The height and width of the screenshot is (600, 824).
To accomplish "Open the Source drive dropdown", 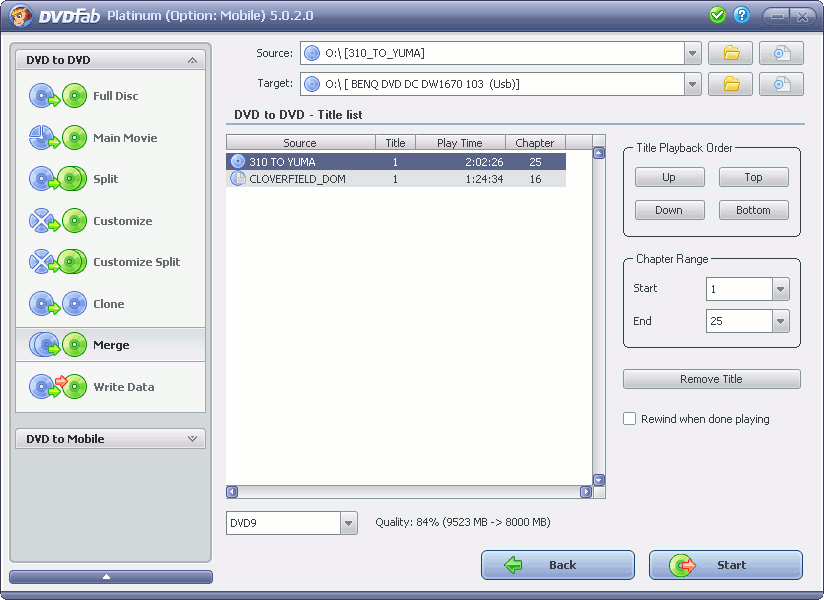I will tap(693, 53).
